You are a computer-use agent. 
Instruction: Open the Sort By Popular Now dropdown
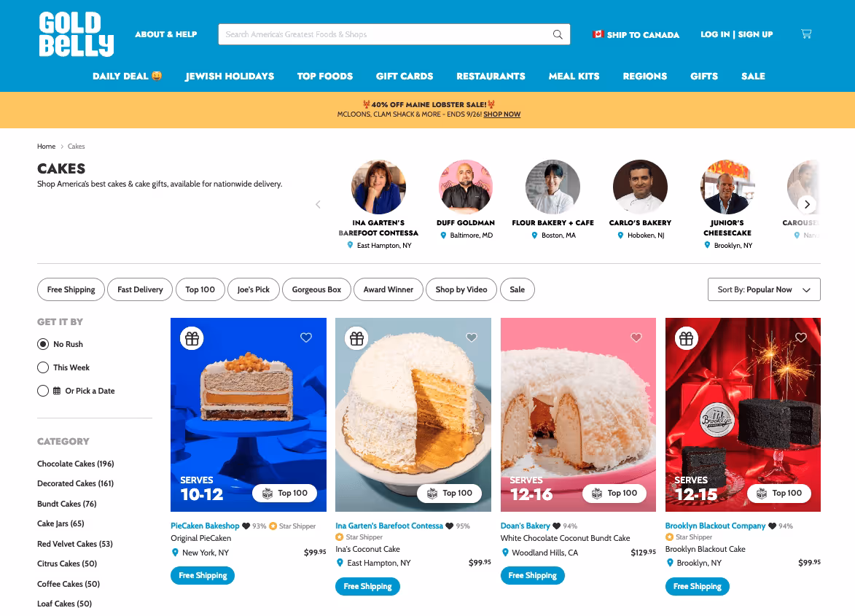coord(764,289)
